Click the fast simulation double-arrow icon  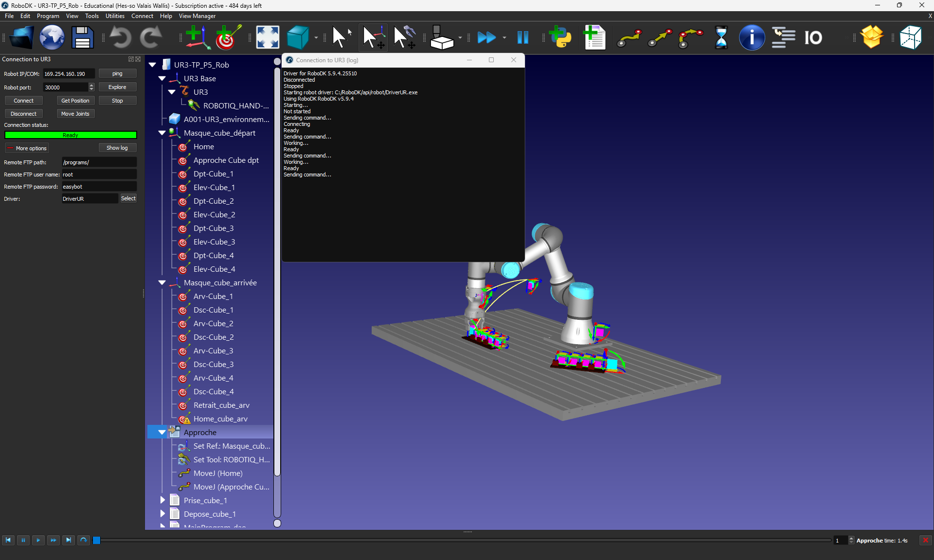(x=486, y=37)
